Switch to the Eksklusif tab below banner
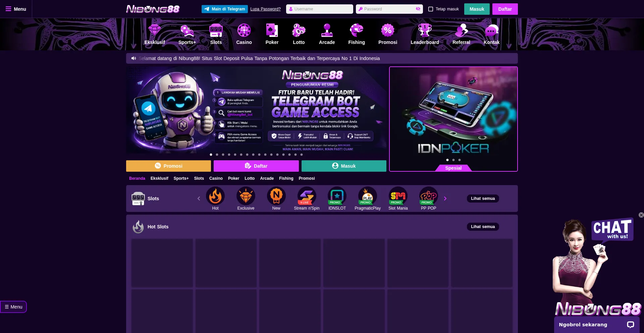Viewport: 644px width, 333px height. (159, 178)
